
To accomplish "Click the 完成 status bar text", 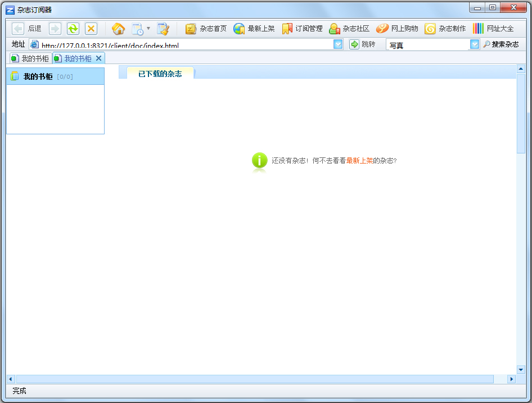I will pyautogui.click(x=19, y=391).
